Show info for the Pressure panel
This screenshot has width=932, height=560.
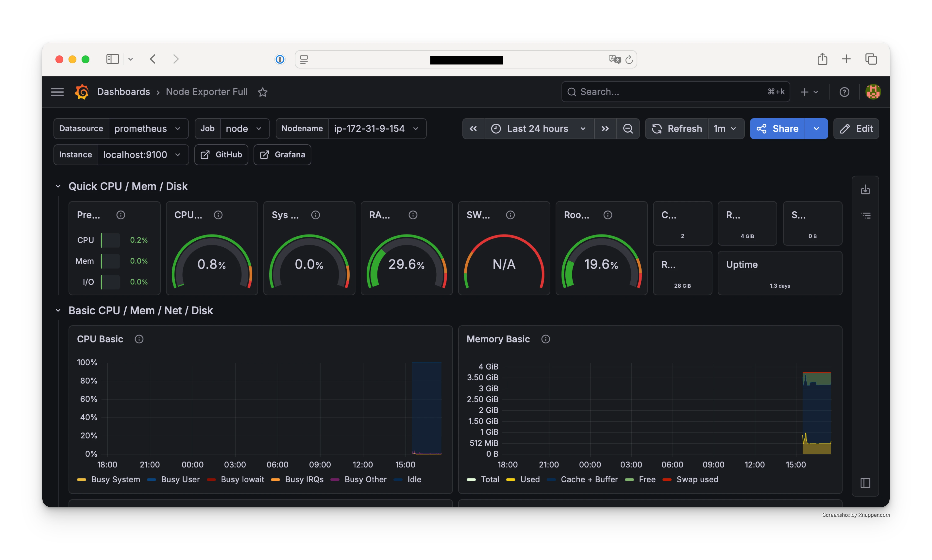[x=121, y=215]
